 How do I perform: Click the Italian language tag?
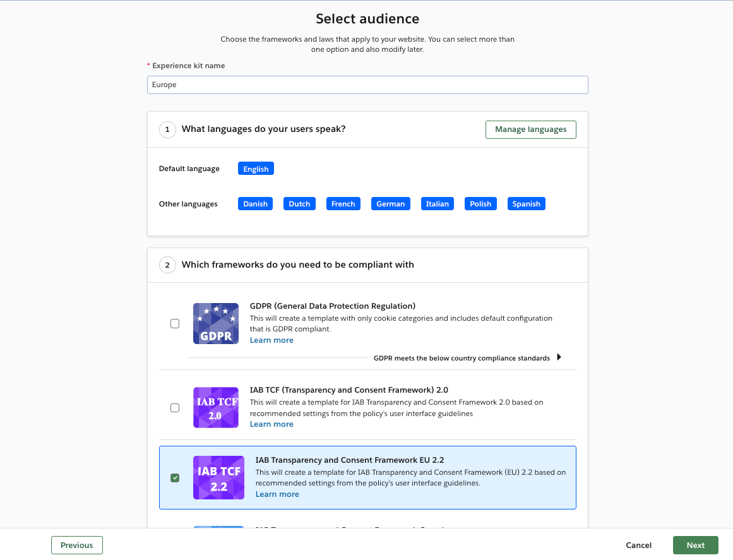click(437, 204)
